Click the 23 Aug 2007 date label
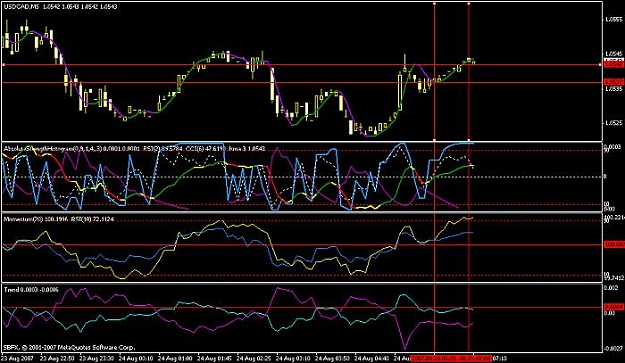The height and width of the screenshot is (363, 625). (x=17, y=358)
